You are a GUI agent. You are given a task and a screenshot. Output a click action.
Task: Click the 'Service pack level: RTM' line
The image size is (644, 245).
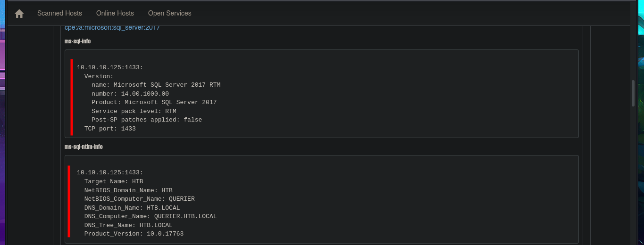(x=134, y=111)
